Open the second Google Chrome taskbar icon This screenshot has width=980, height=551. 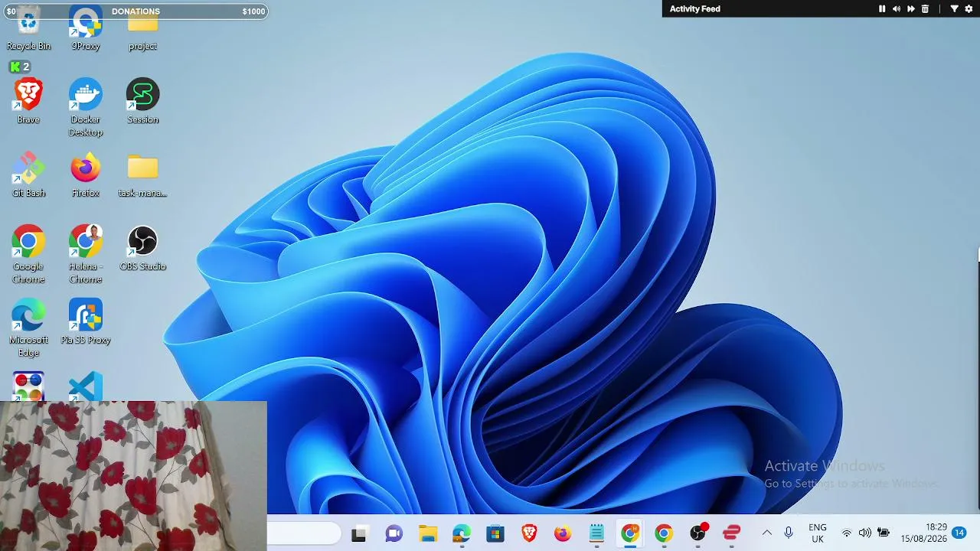pyautogui.click(x=664, y=533)
